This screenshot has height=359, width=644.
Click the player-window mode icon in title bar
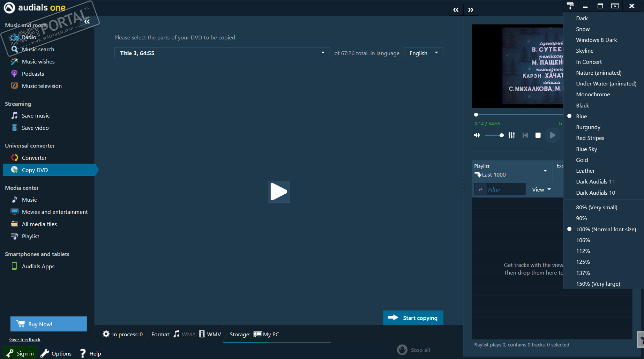point(615,6)
